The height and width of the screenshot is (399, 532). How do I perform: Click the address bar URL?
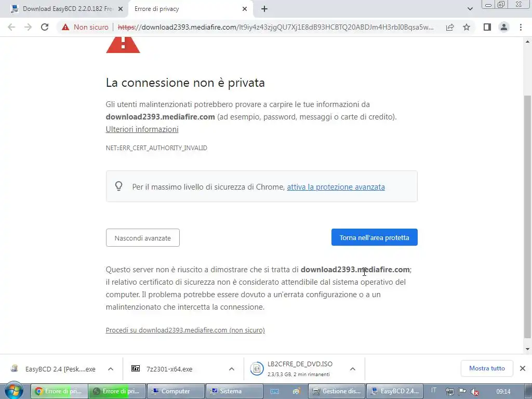coord(275,27)
